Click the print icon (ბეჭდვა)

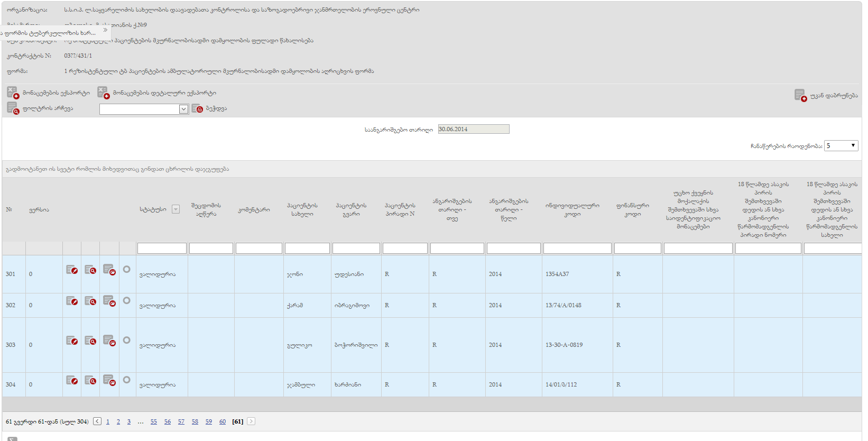[197, 108]
